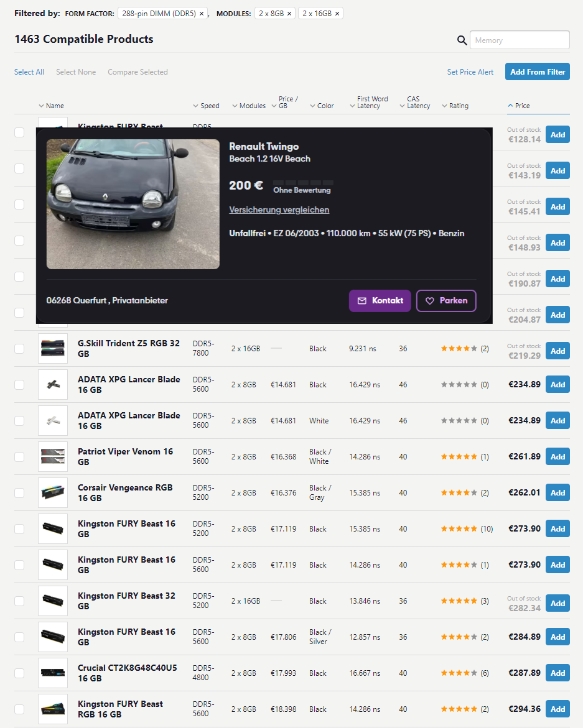Click 06268 Querfurt, Privatanbieter text

[x=107, y=301]
